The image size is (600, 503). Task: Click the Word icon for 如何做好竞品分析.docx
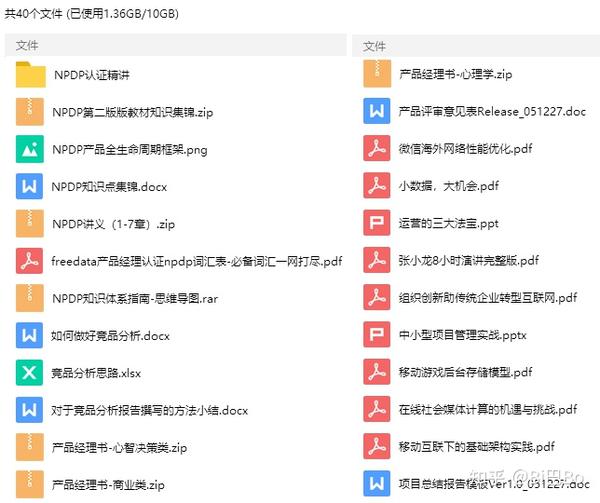[x=29, y=335]
